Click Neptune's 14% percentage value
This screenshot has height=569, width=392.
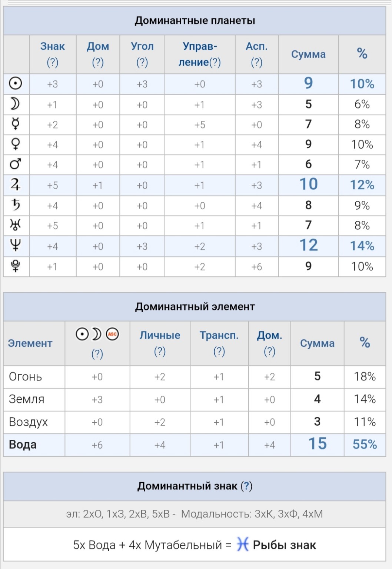click(x=362, y=246)
